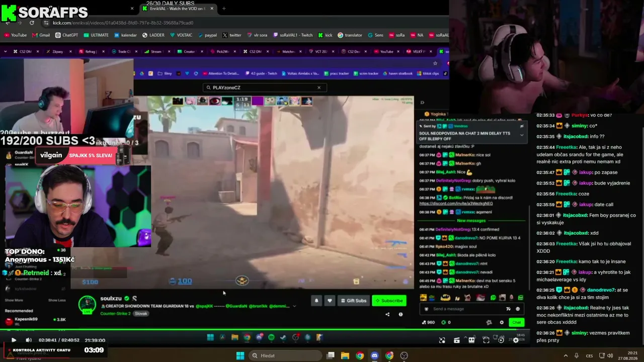Bookmark the inner page with star icon

435,63
